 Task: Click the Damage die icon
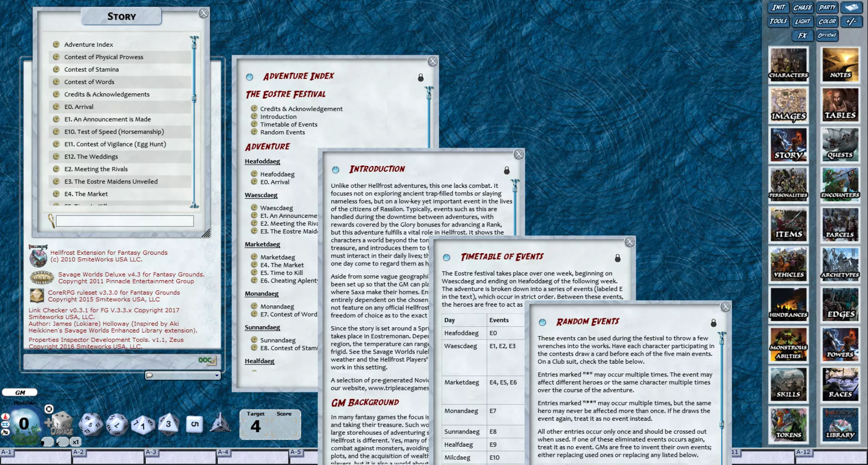pyautogui.click(x=62, y=422)
